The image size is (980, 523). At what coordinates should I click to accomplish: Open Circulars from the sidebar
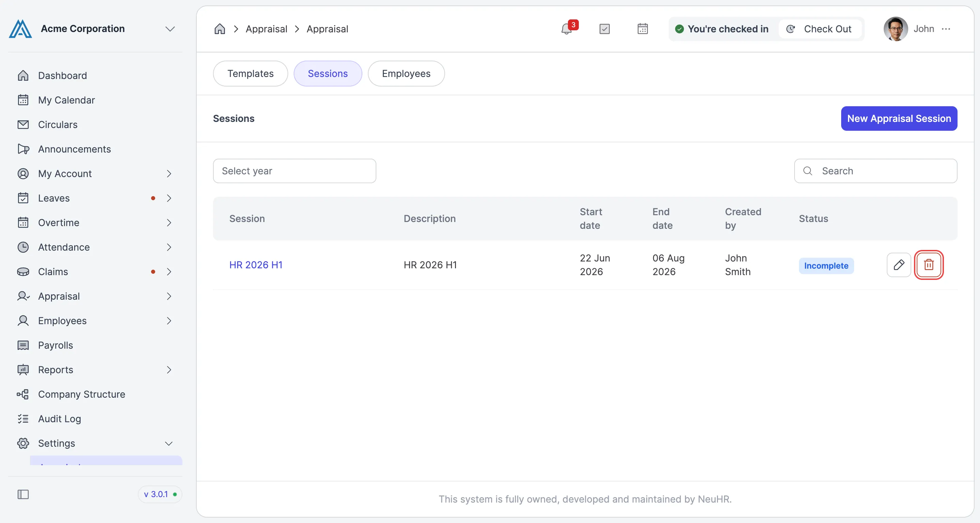(58, 125)
